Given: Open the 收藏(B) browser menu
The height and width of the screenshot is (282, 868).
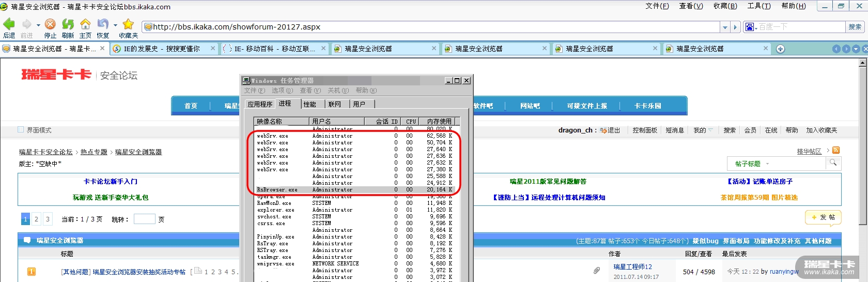Looking at the screenshot, I should [725, 6].
